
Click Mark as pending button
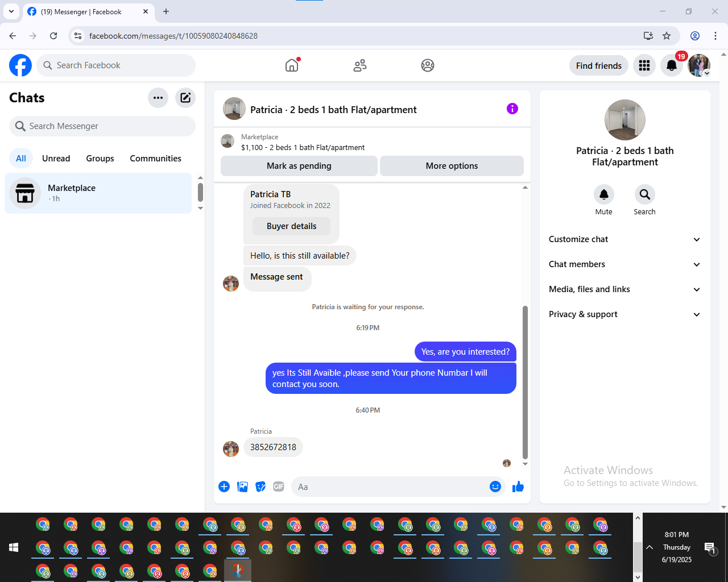[299, 166]
